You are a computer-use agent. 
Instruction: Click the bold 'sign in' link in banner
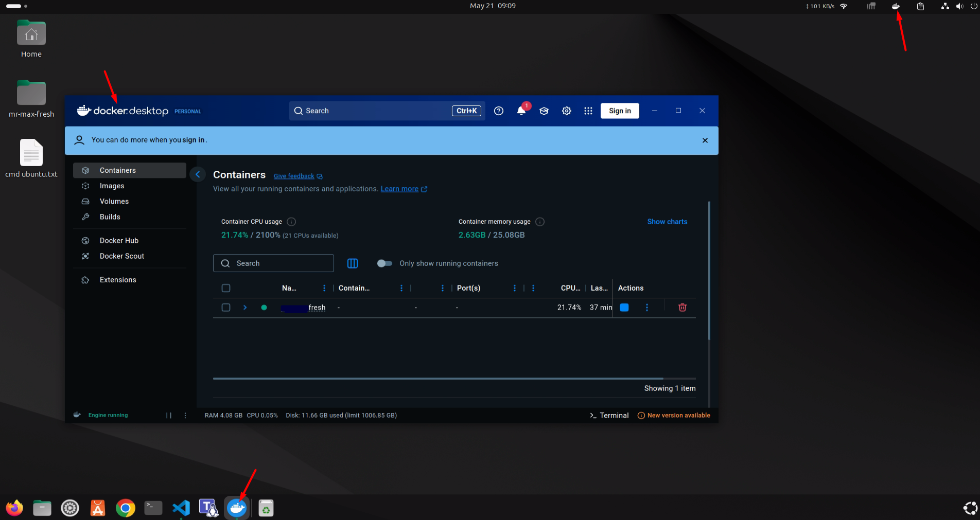pos(194,140)
